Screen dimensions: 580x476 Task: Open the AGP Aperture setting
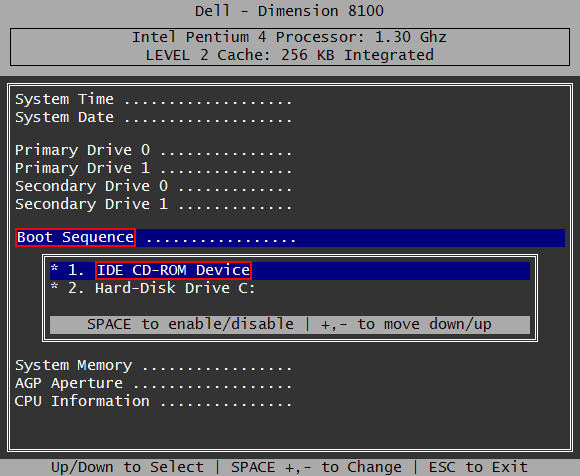(x=153, y=384)
